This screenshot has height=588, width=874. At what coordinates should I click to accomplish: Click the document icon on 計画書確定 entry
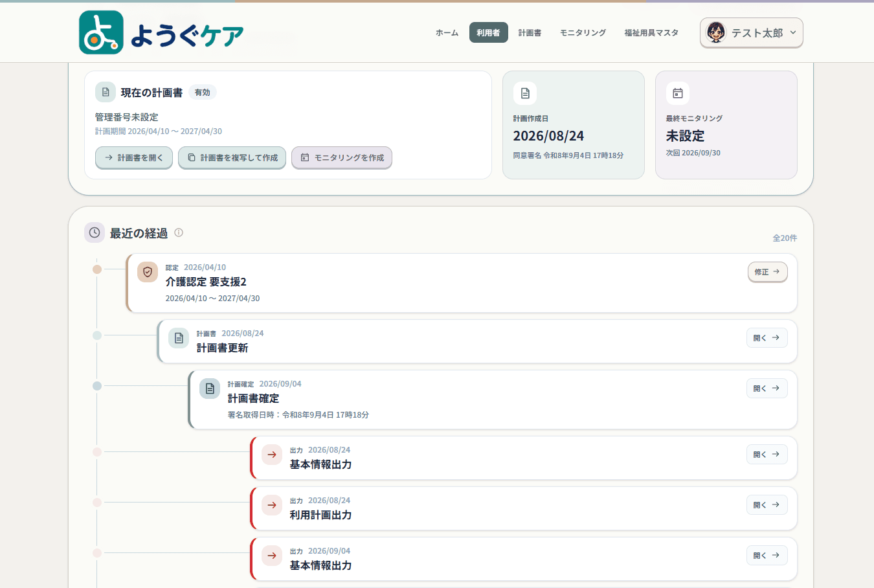pyautogui.click(x=210, y=389)
